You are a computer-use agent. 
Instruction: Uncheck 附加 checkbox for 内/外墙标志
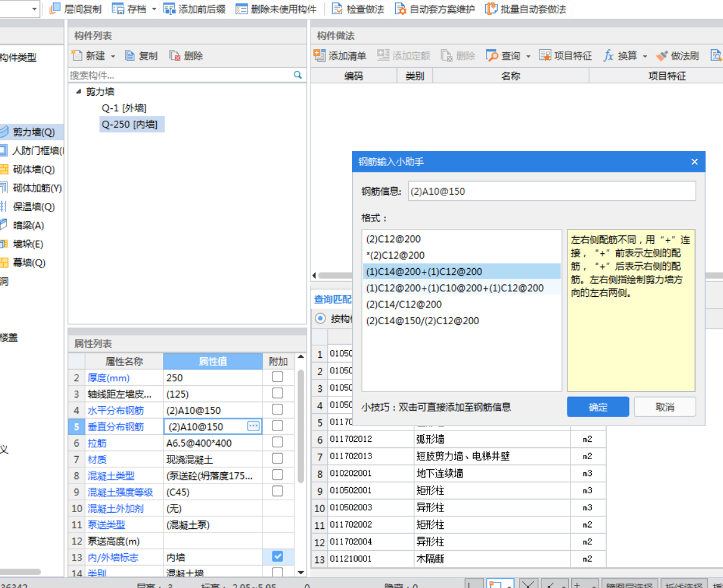[277, 557]
